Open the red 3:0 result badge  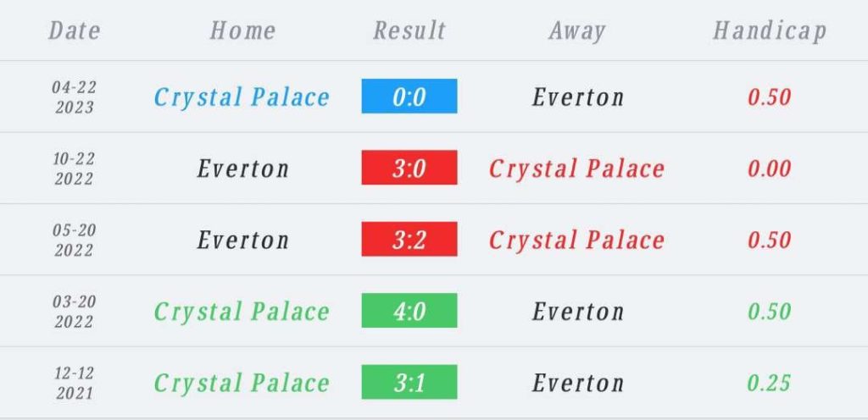pyautogui.click(x=409, y=168)
